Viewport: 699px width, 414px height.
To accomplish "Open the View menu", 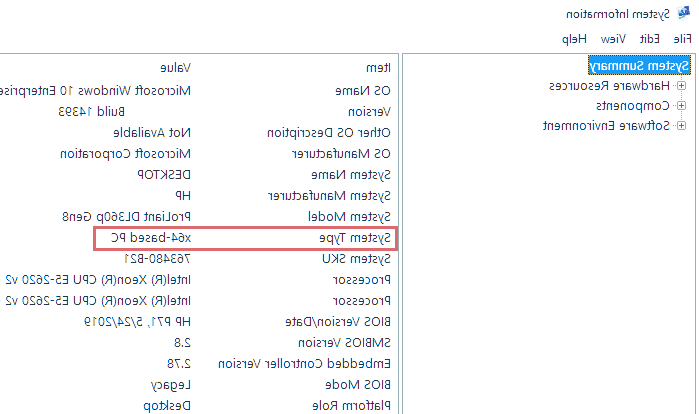I will (614, 38).
